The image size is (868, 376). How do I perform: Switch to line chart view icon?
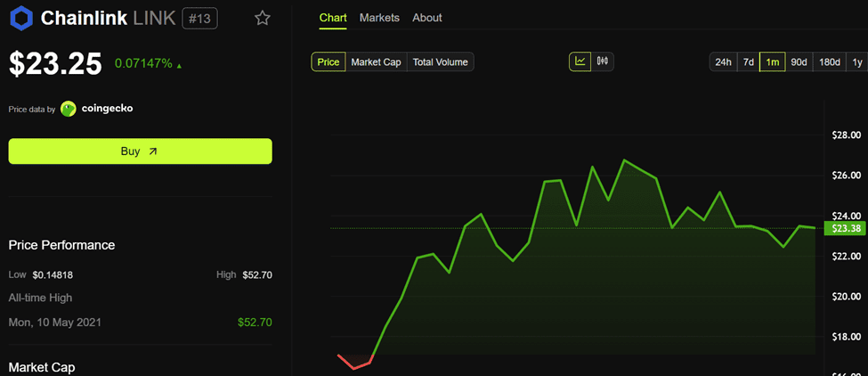pyautogui.click(x=580, y=61)
